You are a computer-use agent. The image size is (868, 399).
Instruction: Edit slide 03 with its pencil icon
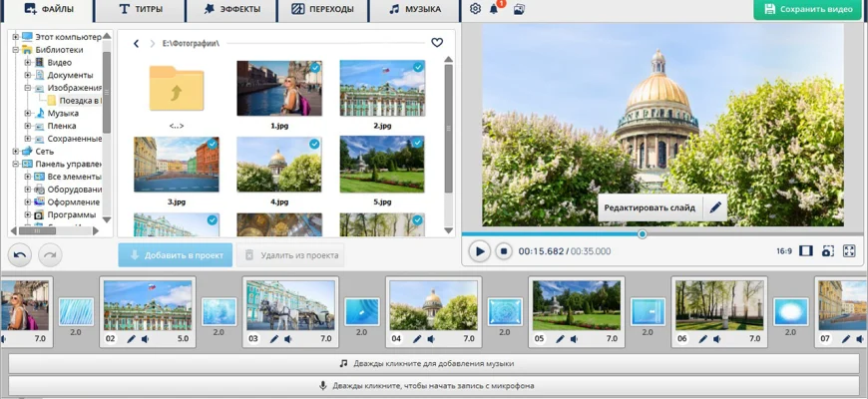(x=274, y=339)
